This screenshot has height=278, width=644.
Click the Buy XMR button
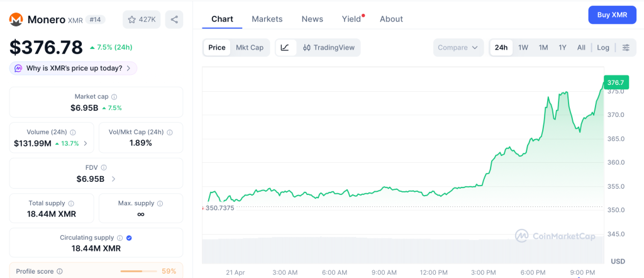(612, 15)
